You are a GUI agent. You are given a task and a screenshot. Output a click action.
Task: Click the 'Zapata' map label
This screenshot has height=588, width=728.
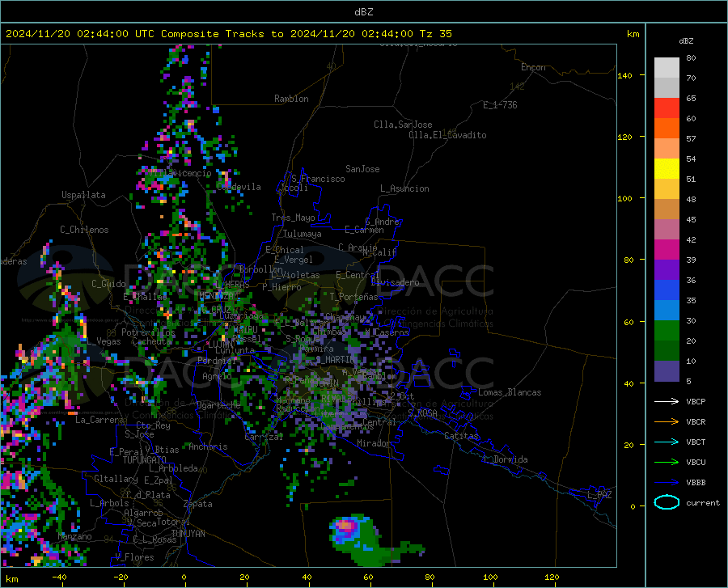[x=198, y=504]
